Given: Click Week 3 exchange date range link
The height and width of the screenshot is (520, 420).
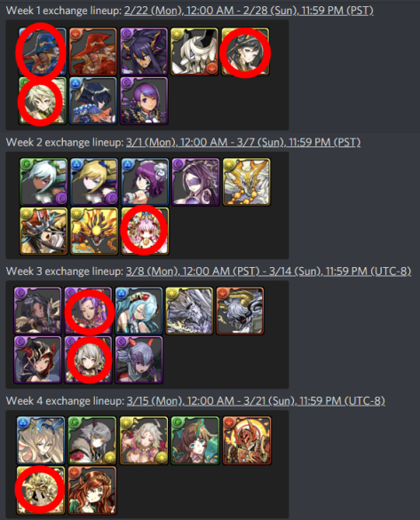Looking at the screenshot, I should (x=268, y=272).
